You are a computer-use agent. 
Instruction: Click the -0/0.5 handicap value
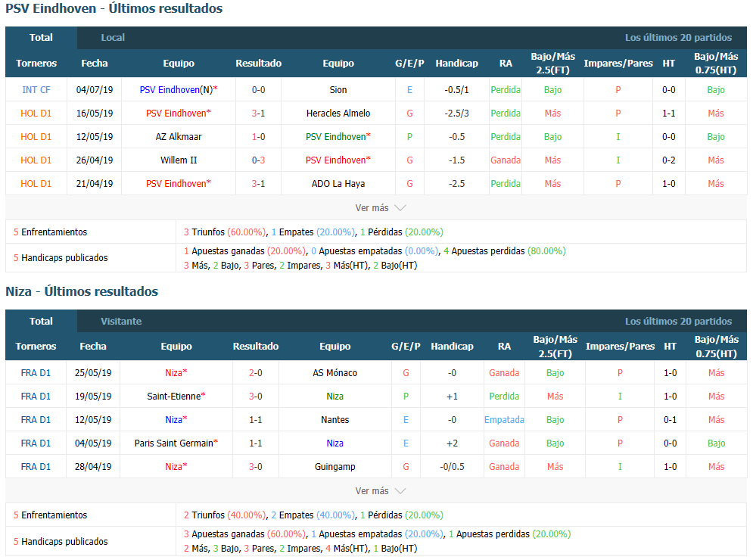tap(452, 467)
